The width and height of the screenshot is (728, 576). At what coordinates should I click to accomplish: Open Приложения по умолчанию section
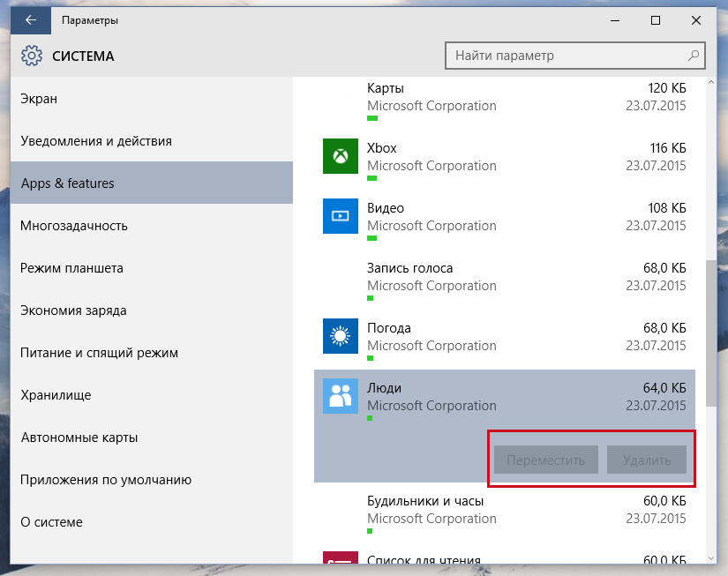click(152, 480)
